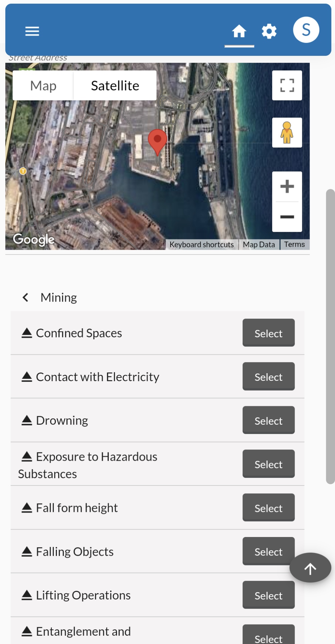Zoom out on the map
The width and height of the screenshot is (335, 644).
tap(287, 217)
